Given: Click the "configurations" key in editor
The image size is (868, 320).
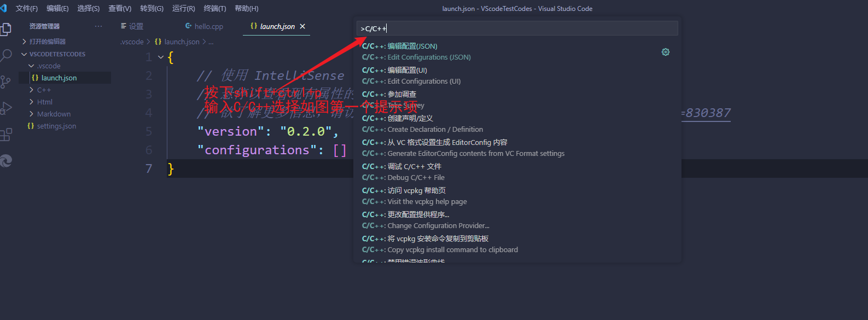Looking at the screenshot, I should pos(257,150).
